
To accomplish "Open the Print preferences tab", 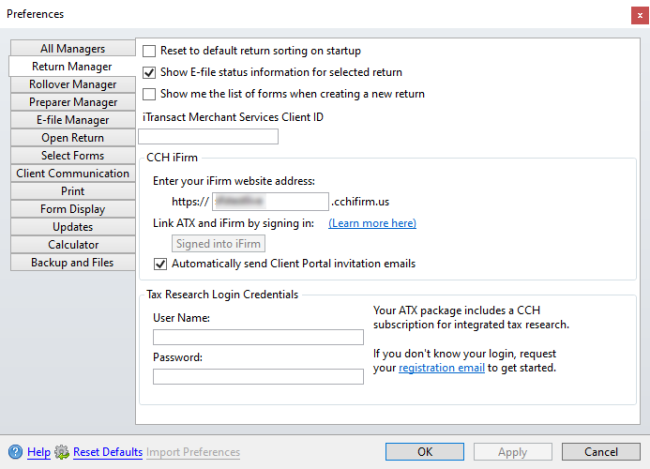I will 73,191.
